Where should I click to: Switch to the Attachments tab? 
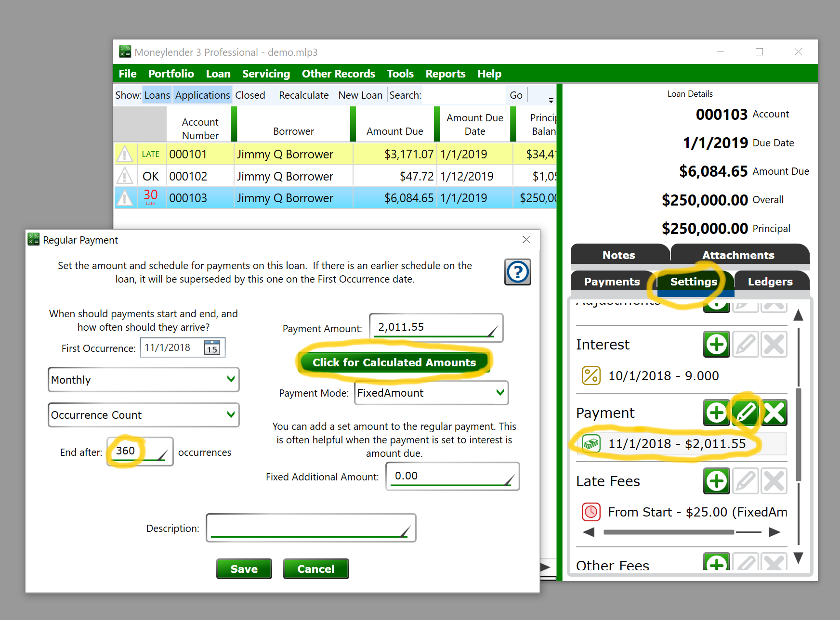(738, 255)
